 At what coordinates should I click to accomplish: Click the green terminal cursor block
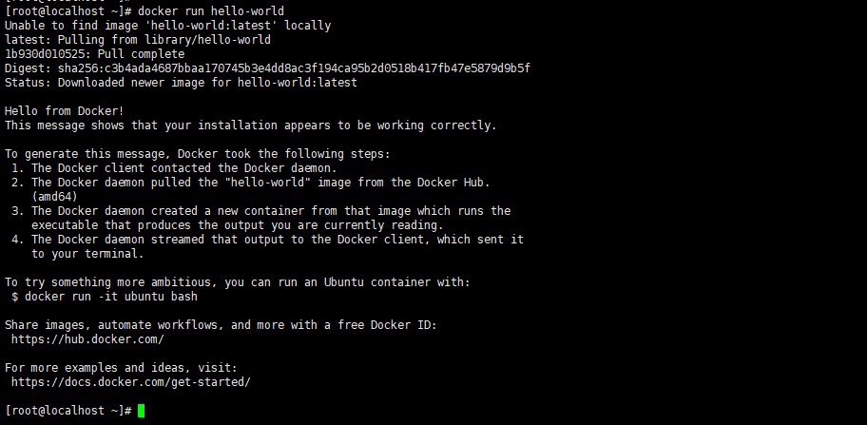pyautogui.click(x=142, y=411)
